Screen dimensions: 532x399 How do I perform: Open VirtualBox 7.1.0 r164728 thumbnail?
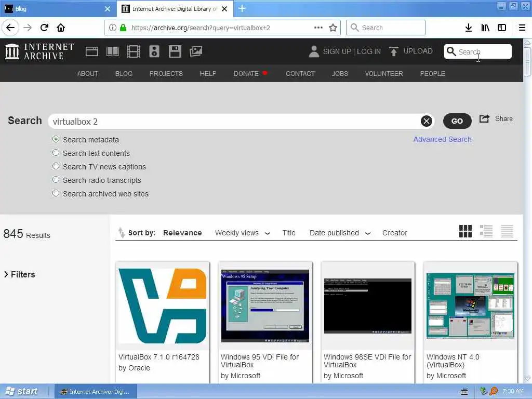(163, 305)
